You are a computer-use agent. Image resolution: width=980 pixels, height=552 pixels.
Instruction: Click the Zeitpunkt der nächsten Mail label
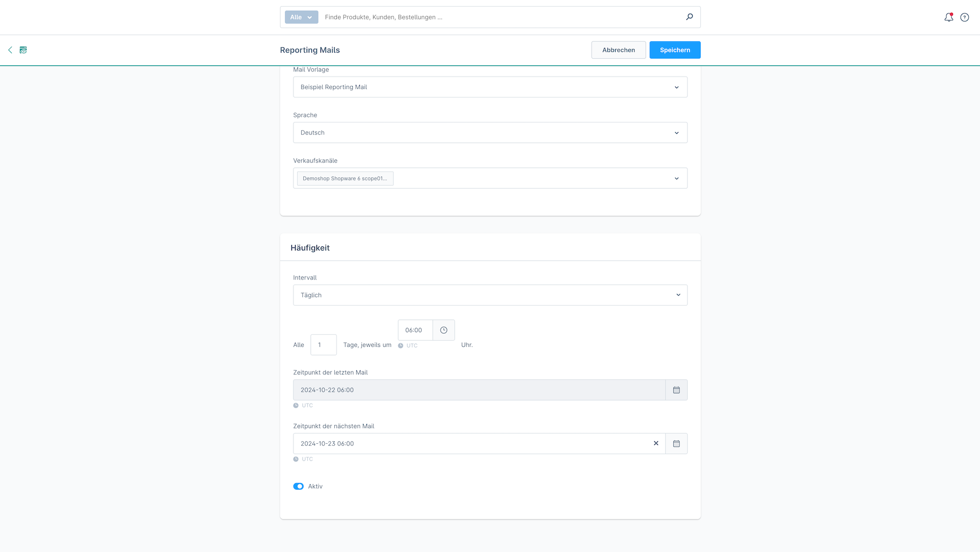[334, 426]
